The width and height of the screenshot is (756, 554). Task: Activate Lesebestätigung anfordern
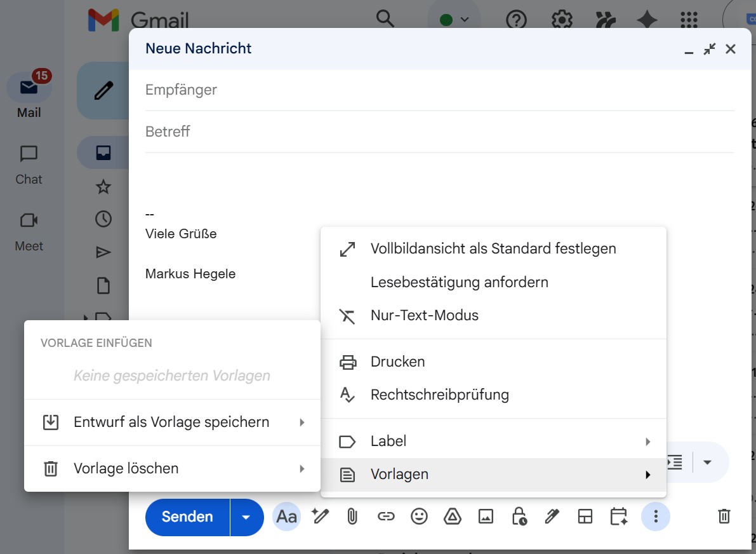coord(460,282)
